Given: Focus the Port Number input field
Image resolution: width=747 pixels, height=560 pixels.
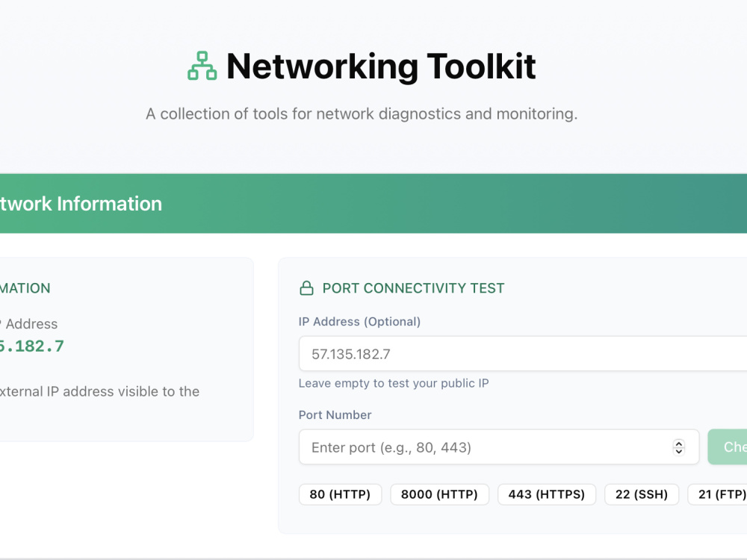Looking at the screenshot, I should 499,447.
